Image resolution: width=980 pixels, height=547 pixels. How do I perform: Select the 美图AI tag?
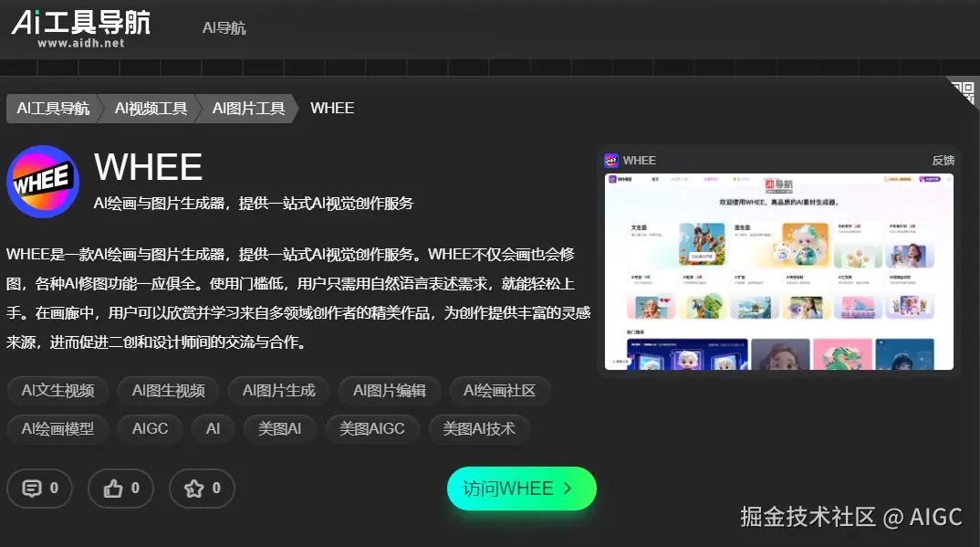point(280,429)
